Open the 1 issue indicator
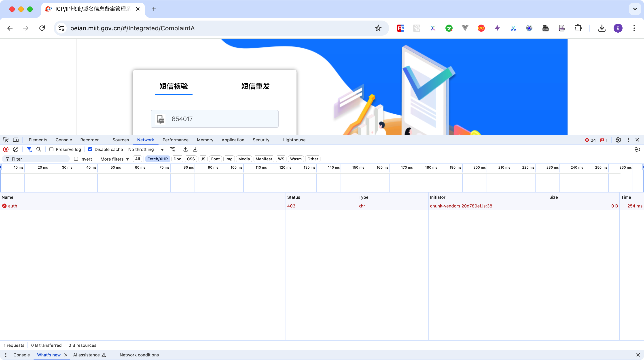This screenshot has width=644, height=360. tap(604, 140)
